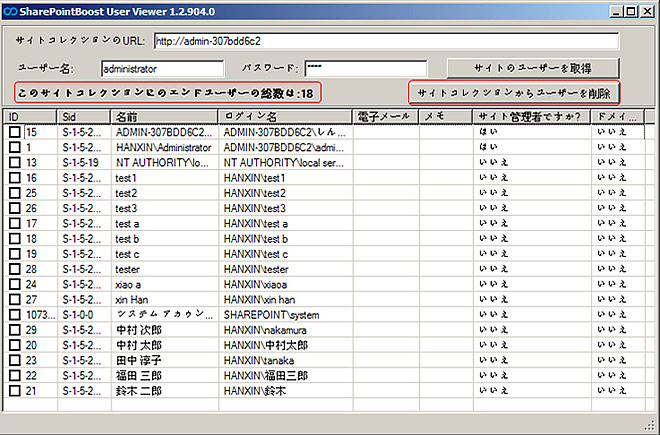Click the HANXIN\鈴木 login cell
660x435 pixels.
[x=285, y=390]
